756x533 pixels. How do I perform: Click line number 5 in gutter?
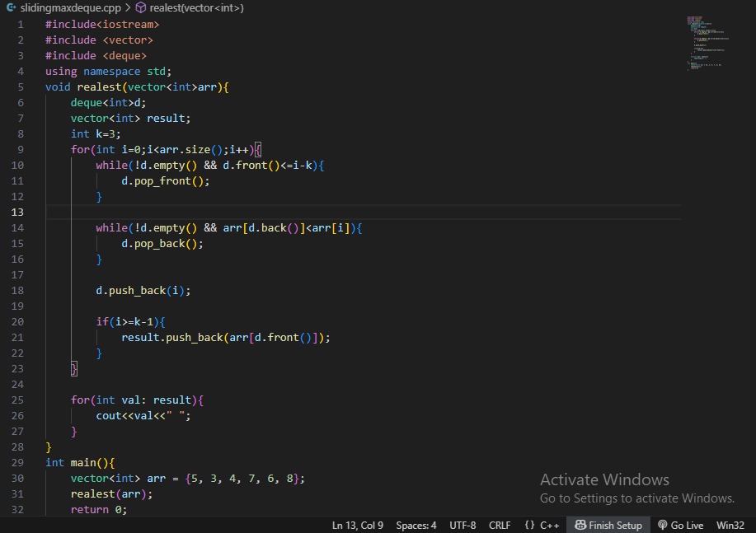click(x=21, y=86)
